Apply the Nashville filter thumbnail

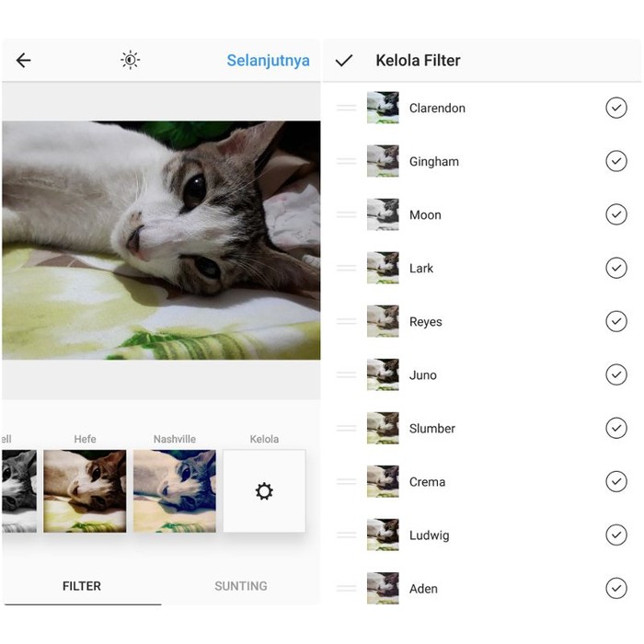pos(175,491)
